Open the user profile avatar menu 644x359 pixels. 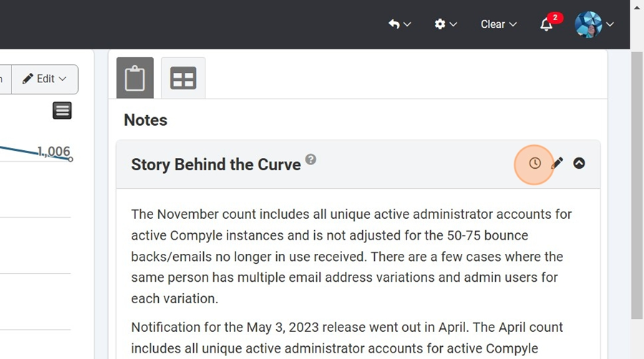(589, 24)
